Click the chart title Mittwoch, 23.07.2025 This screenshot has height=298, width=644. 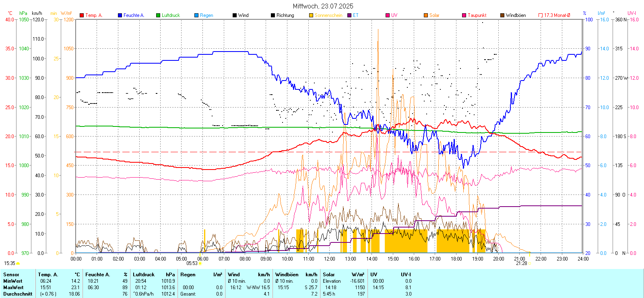pyautogui.click(x=323, y=6)
